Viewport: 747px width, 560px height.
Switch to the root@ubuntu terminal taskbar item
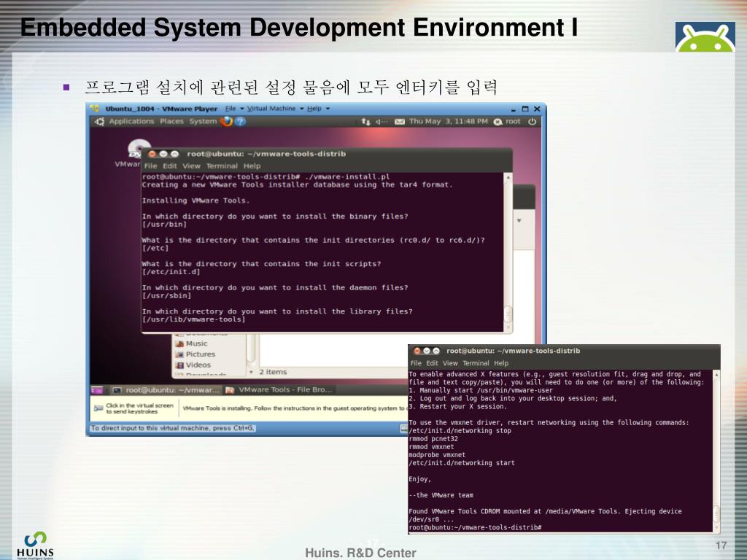(x=166, y=390)
